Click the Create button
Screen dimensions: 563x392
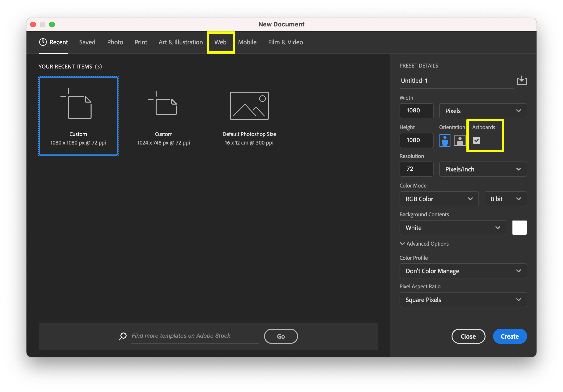point(510,336)
